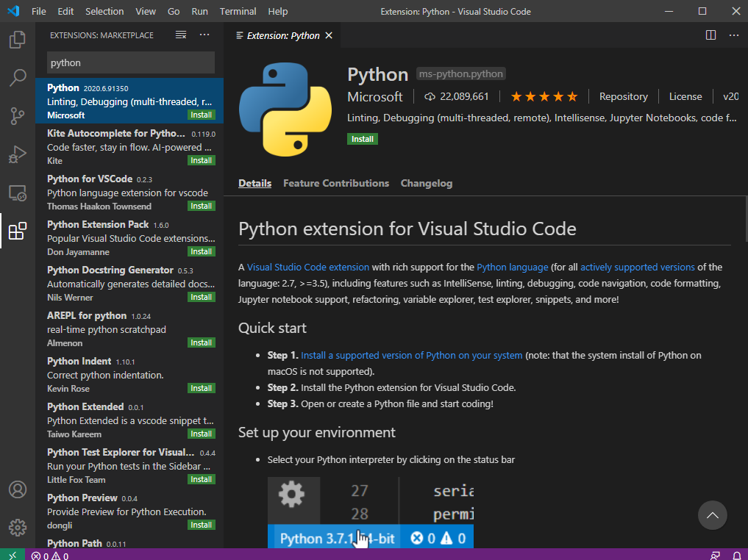Open the Search view

click(18, 78)
